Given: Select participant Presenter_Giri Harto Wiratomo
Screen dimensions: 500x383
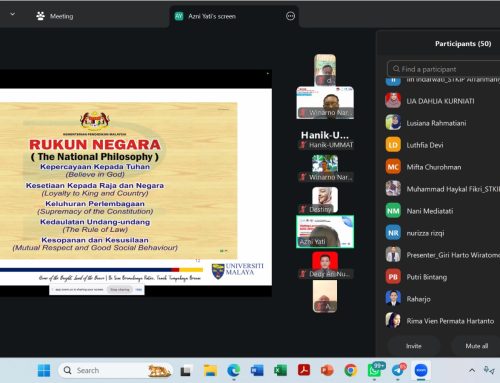Looking at the screenshot, I should (442, 255).
